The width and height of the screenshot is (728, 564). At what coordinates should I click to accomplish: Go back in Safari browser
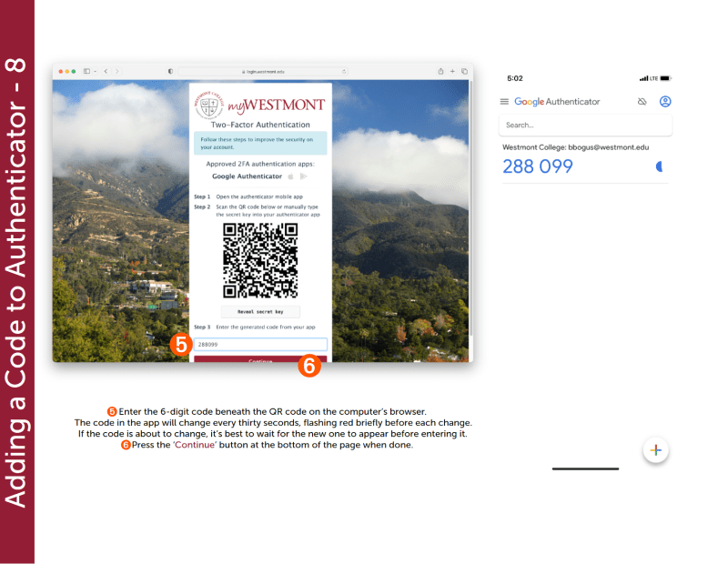(106, 71)
